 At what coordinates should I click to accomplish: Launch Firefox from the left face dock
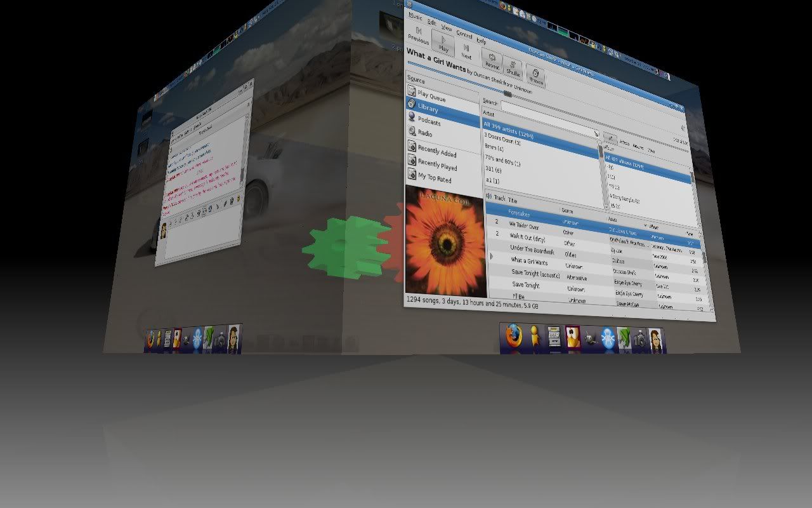pyautogui.click(x=150, y=340)
